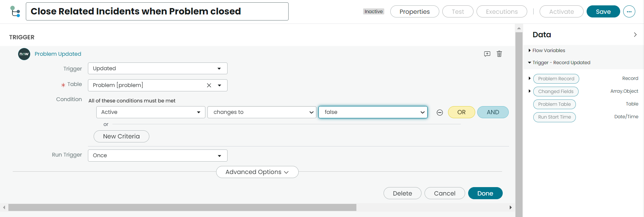Click the flow name input field
644x217 pixels.
(157, 11)
